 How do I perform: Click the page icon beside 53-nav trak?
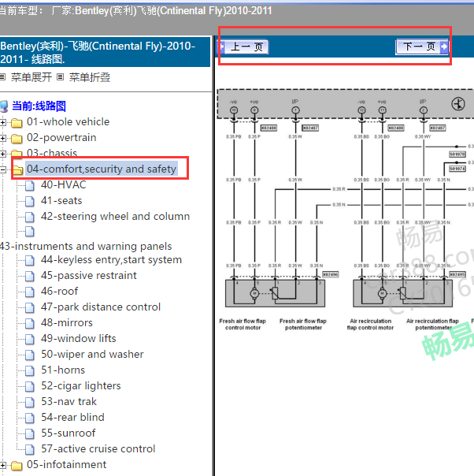click(x=29, y=402)
